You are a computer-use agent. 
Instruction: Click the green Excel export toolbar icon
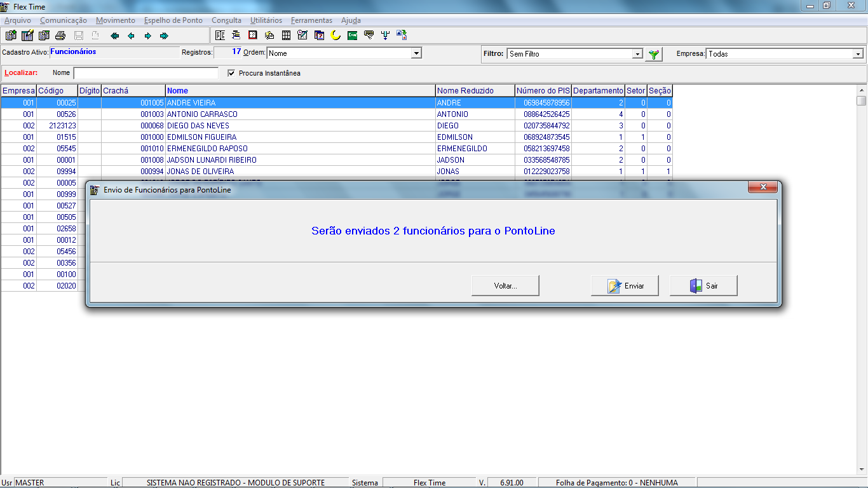click(x=352, y=36)
